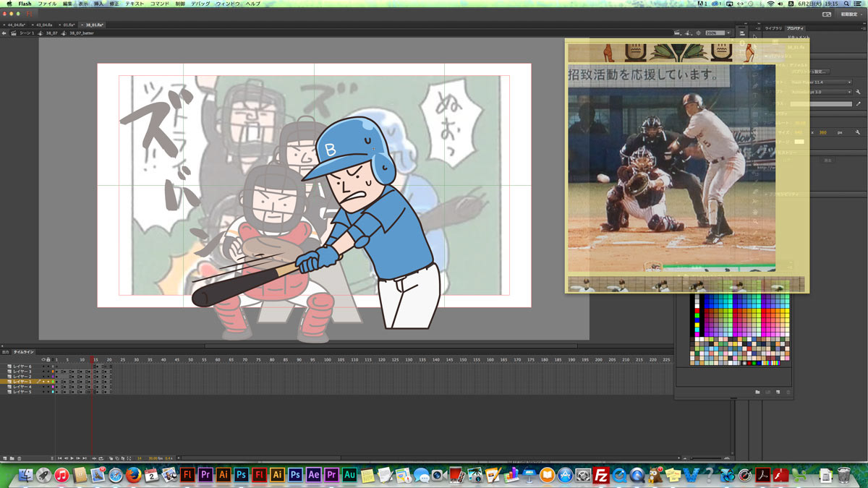This screenshot has height=488, width=868.
Task: Click the Edit Symbols icon above stage
Action: click(687, 33)
